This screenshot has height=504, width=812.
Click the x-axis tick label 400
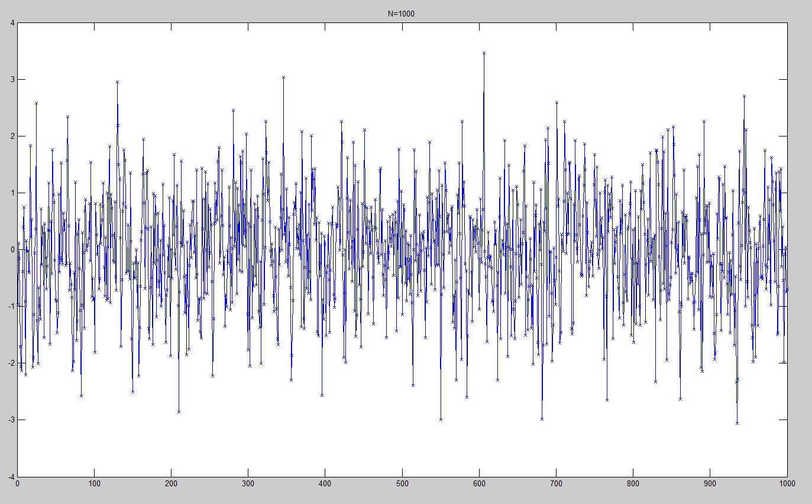point(325,483)
